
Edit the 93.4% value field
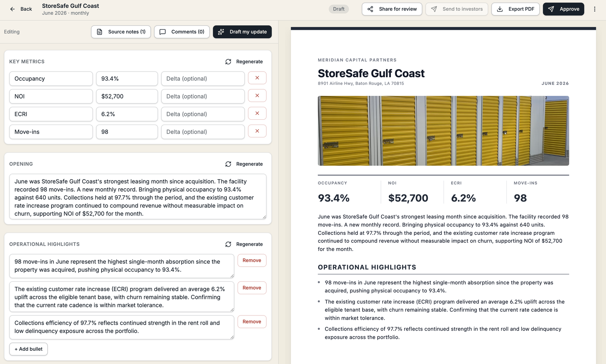click(127, 79)
